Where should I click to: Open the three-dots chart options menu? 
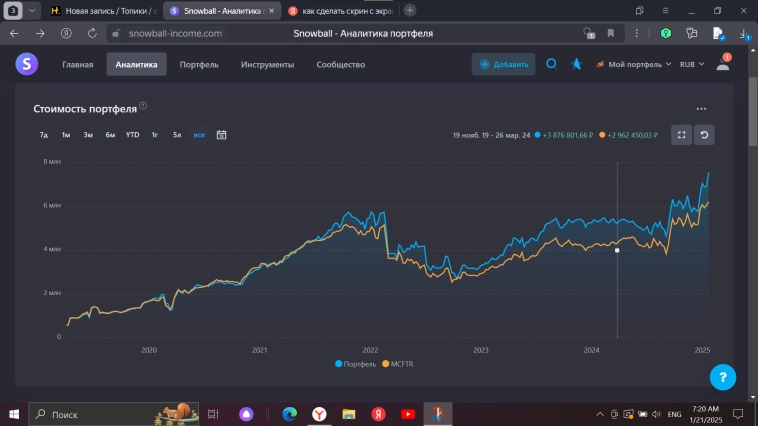click(701, 109)
